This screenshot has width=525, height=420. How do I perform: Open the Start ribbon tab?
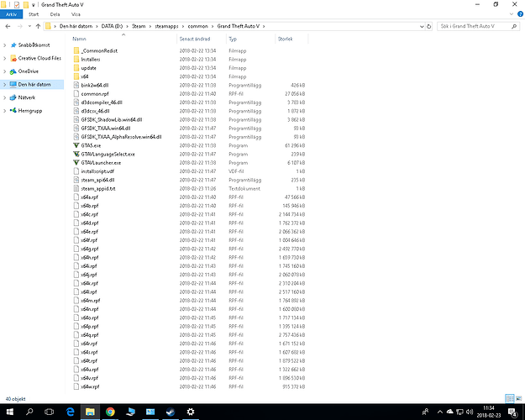tap(34, 14)
